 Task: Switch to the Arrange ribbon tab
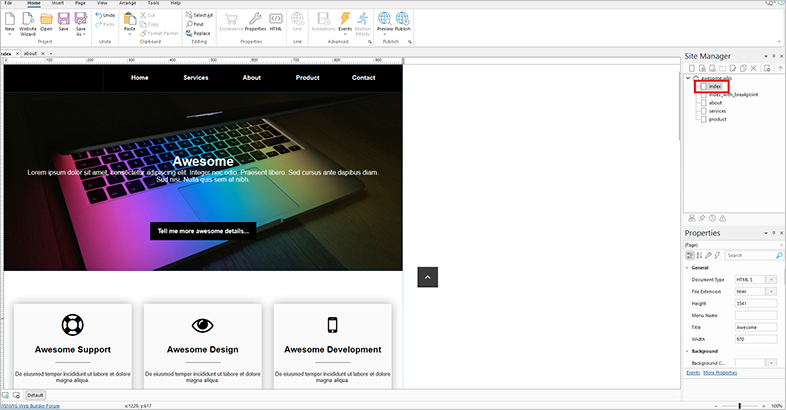(127, 3)
